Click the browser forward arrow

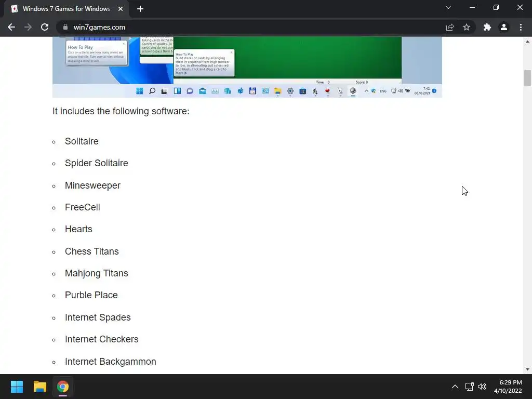pos(28,27)
